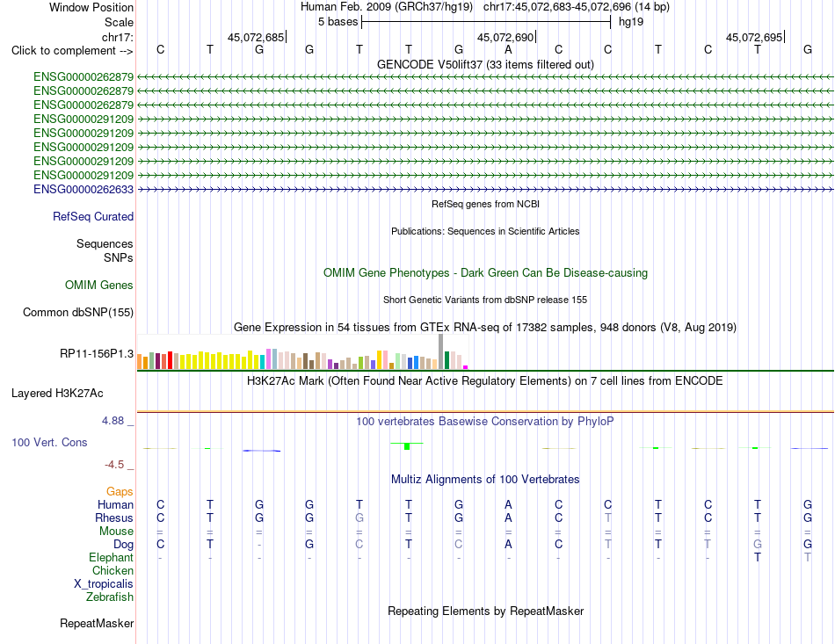Open the OMIM Gene Phenotypes track title

(485, 272)
